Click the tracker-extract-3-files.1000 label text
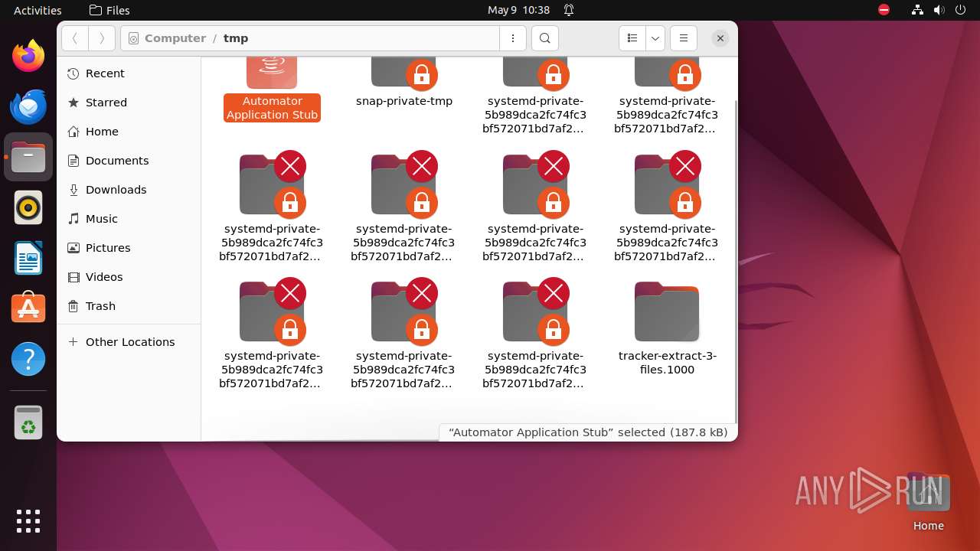Screen dimensions: 980x551 click(x=667, y=363)
